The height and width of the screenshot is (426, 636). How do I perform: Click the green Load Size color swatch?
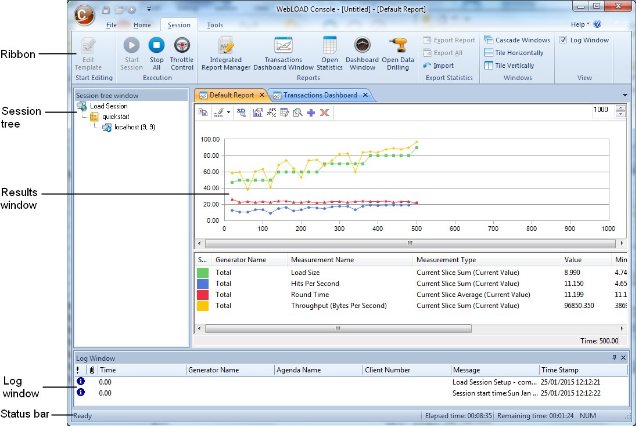(203, 271)
